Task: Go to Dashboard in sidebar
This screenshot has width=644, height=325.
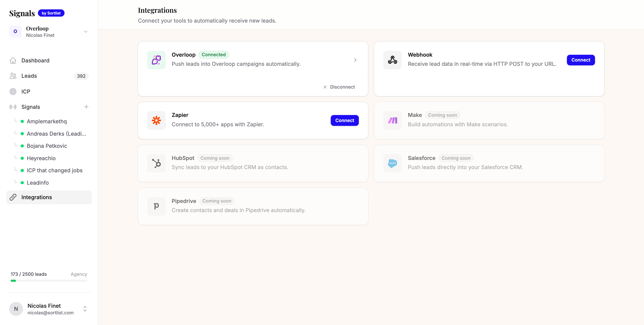Action: [x=49, y=60]
